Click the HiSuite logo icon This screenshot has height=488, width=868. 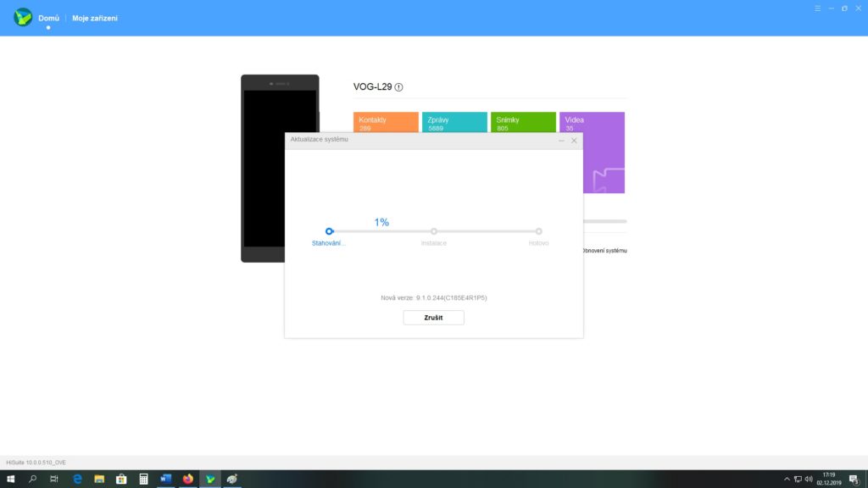coord(23,17)
